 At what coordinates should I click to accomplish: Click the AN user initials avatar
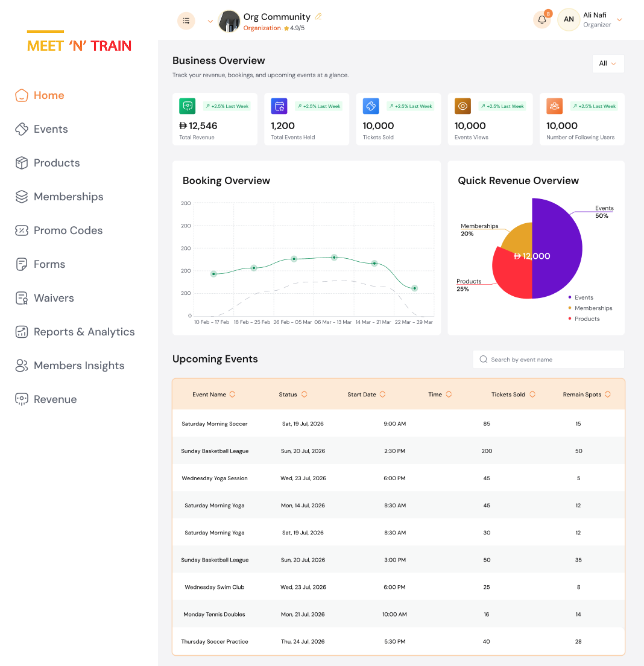click(x=569, y=19)
